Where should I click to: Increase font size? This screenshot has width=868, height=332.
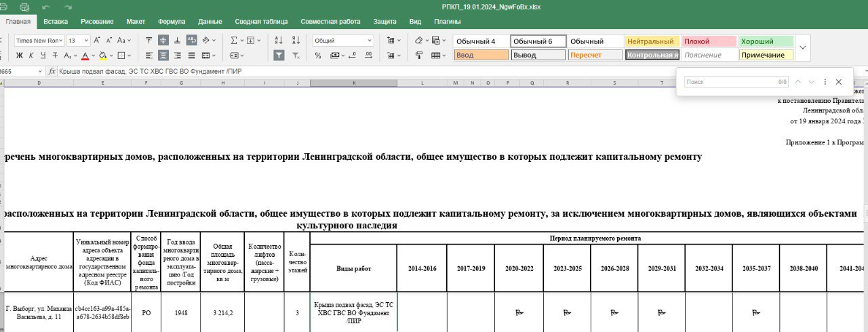click(98, 41)
